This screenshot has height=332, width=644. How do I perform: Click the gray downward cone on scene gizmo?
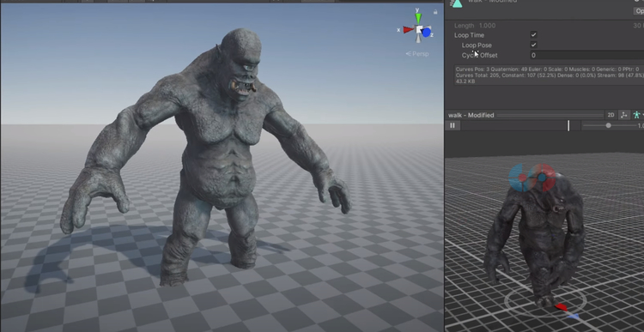coord(418,39)
